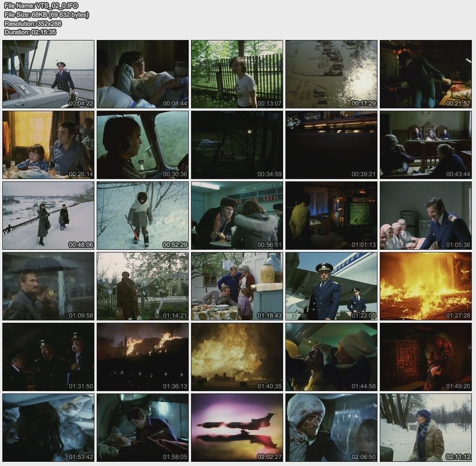
Task: Open the 00:26:14 frame with child at table
Action: tap(48, 145)
